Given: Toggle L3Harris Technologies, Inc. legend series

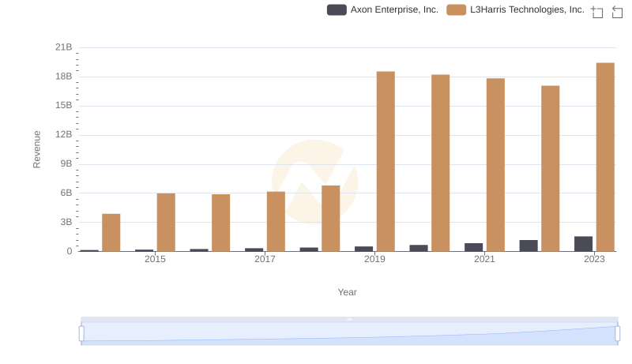Looking at the screenshot, I should coord(516,9).
